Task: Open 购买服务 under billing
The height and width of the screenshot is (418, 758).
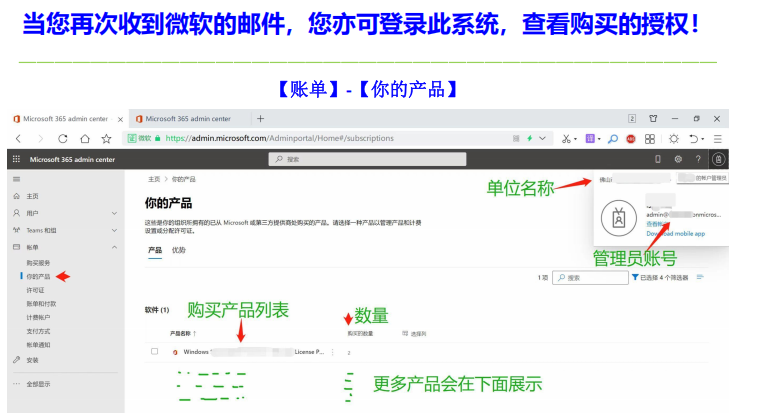Action: pos(38,263)
